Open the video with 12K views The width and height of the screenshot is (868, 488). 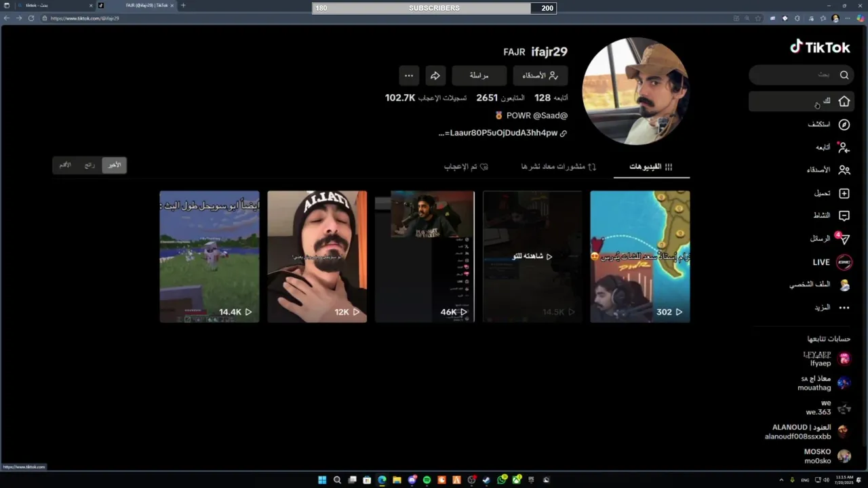pos(317,256)
